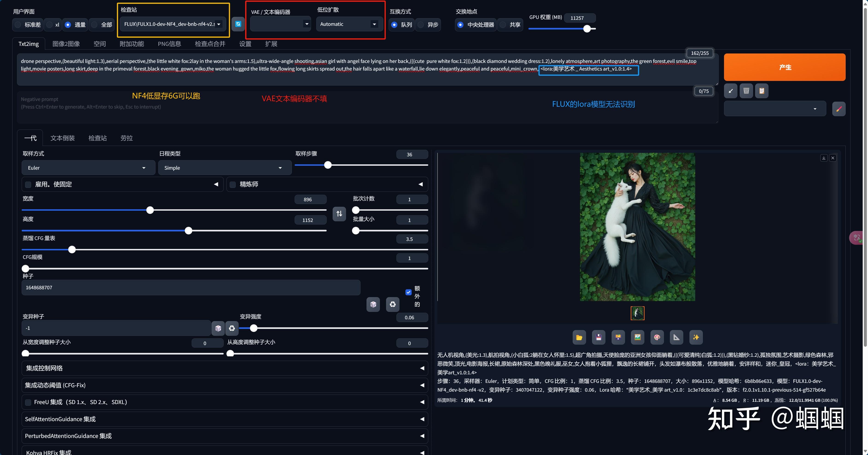Image resolution: width=868 pixels, height=455 pixels.
Task: Open the image output folder icon
Action: (x=579, y=337)
